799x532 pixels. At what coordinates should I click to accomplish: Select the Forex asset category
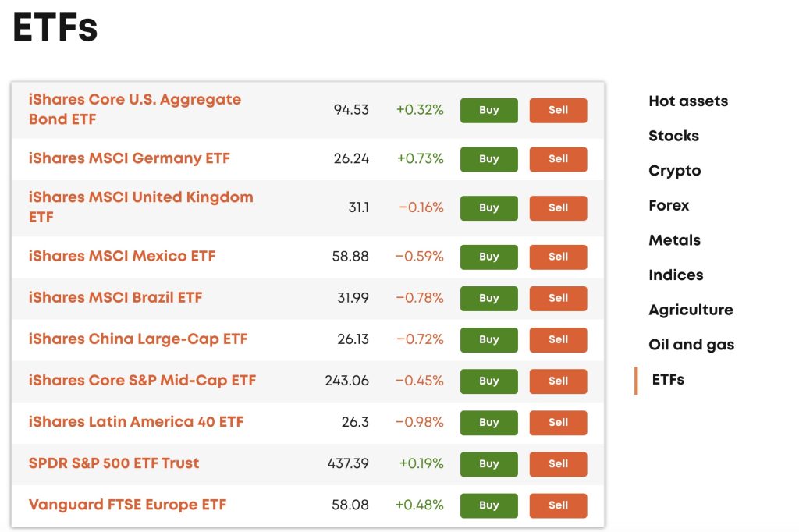pos(668,205)
